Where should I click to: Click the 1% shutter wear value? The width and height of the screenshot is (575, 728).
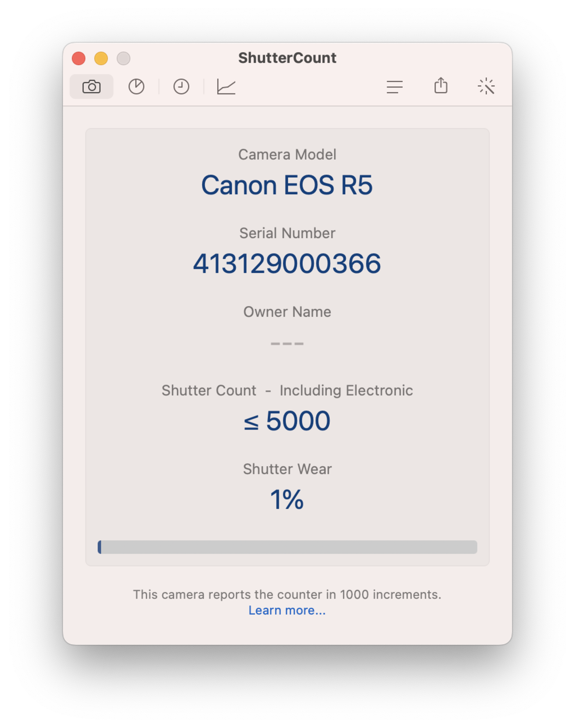(x=287, y=499)
